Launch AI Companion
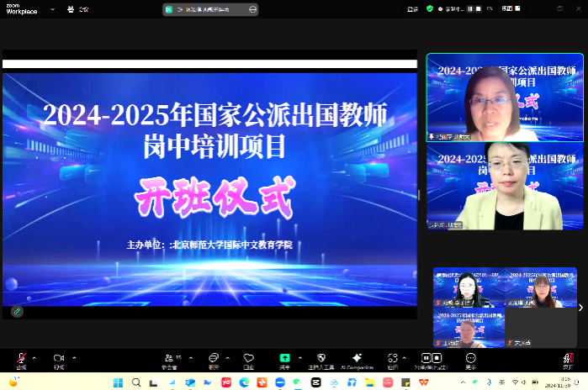Image resolution: width=588 pixels, height=390 pixels. (x=357, y=358)
